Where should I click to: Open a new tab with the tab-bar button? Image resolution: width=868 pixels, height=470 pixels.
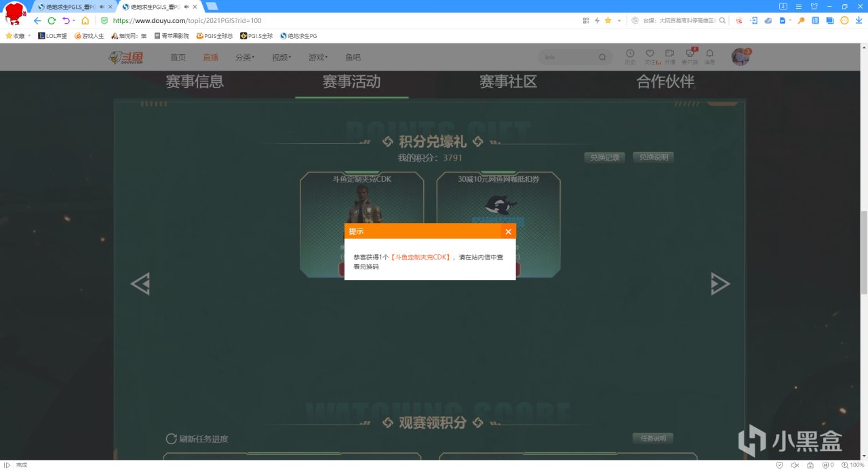[212, 6]
